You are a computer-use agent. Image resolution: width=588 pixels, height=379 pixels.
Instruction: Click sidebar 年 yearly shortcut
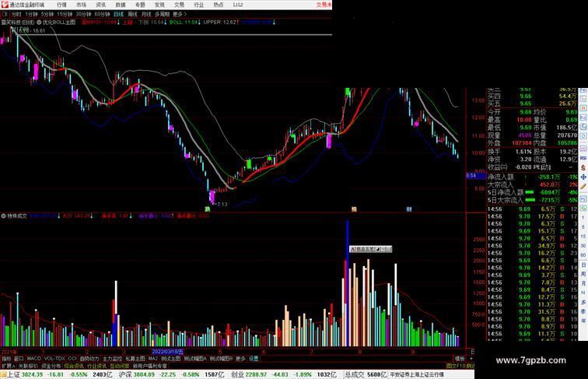point(583,321)
